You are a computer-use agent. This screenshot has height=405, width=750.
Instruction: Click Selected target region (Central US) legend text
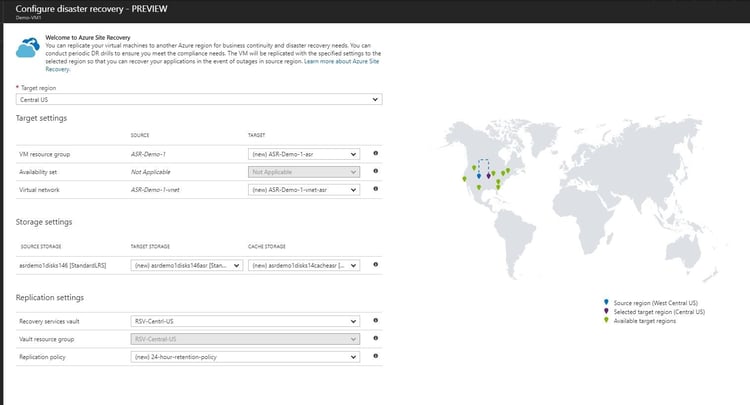point(659,312)
